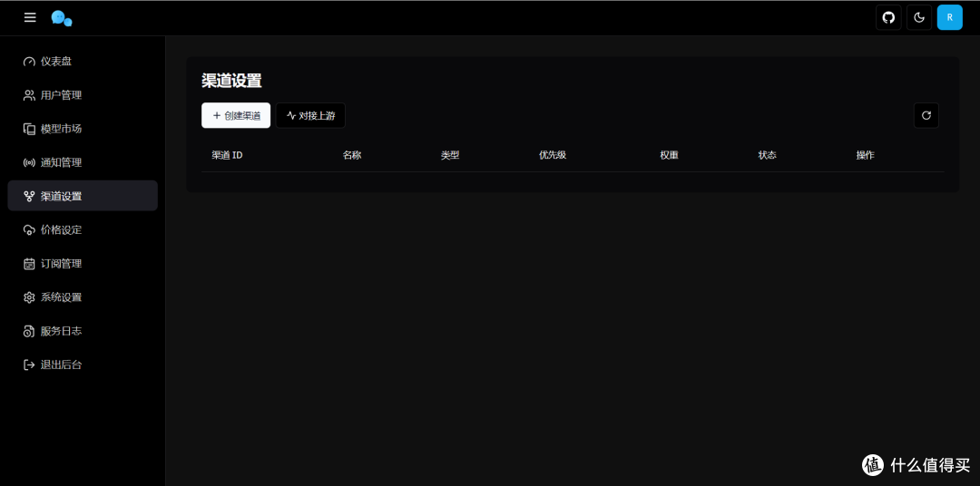
Task: Click the broadcast icon beside 通知管理
Action: click(29, 163)
